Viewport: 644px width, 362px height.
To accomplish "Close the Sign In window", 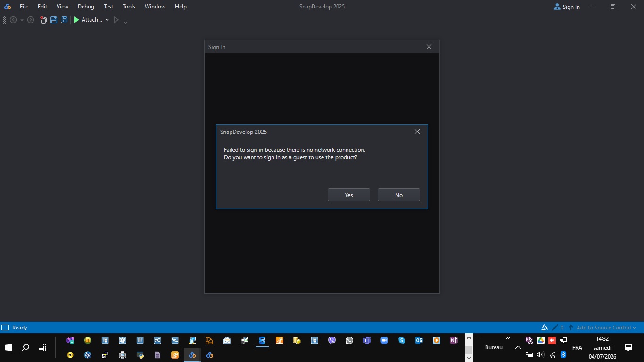I will click(429, 47).
